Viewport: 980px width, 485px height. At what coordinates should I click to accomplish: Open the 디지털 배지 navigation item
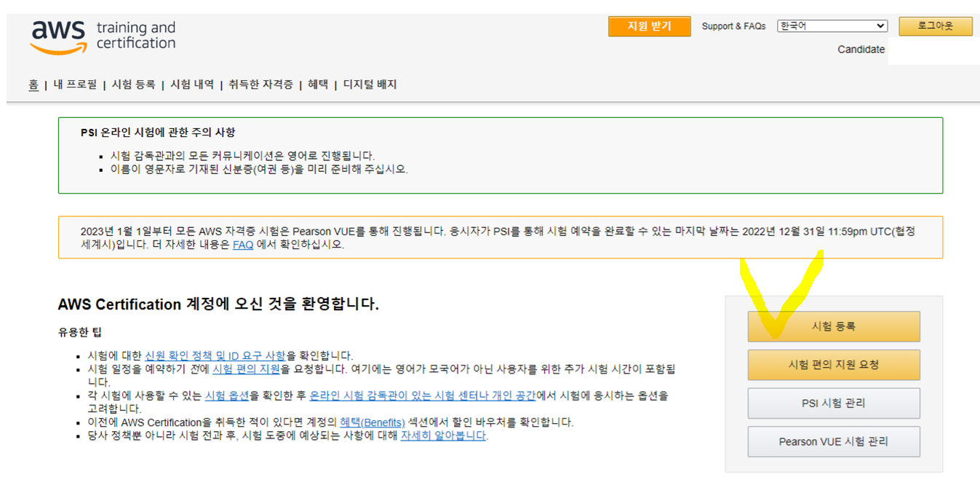(x=370, y=84)
